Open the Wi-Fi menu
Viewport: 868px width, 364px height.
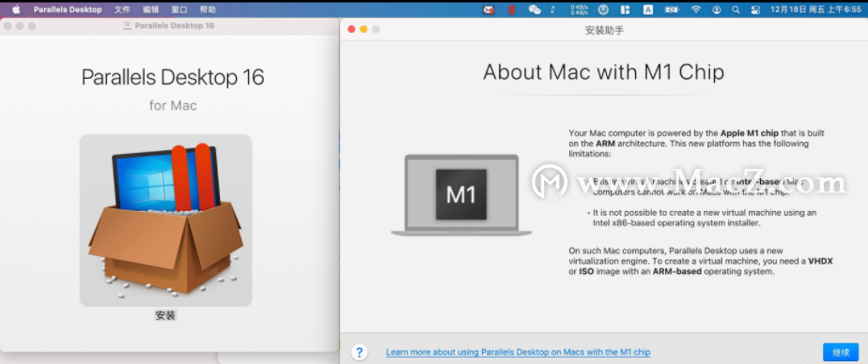pos(696,9)
